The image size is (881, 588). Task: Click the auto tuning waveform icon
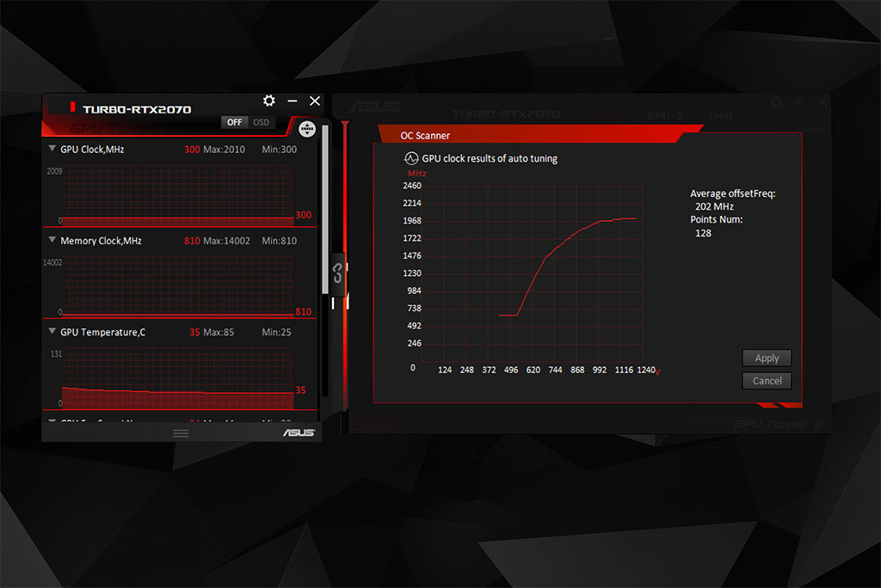click(411, 158)
